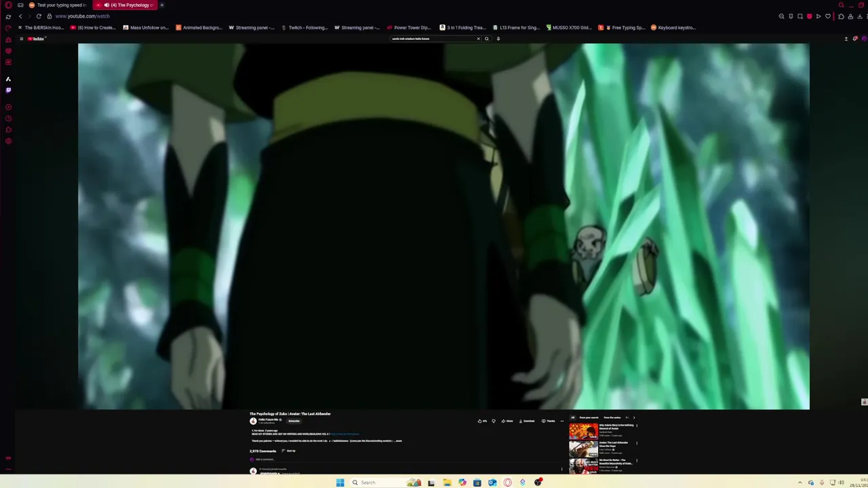Screen dimensions: 868x488
Task: Switch to the 'Test your typing speed' tab
Action: pyautogui.click(x=58, y=5)
